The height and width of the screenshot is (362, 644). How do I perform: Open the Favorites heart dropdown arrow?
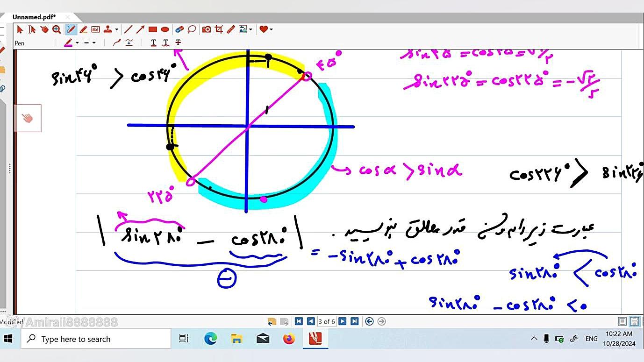pos(271,29)
